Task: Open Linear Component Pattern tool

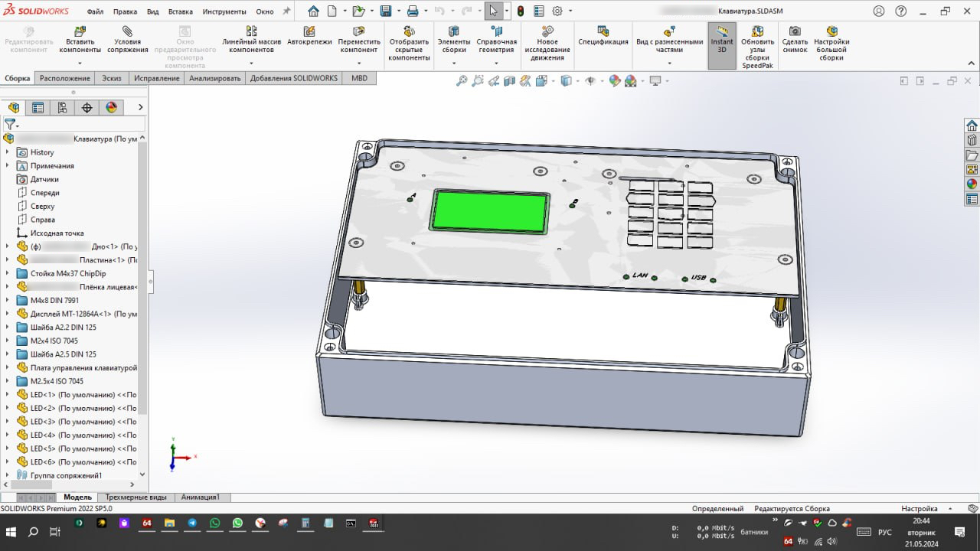Action: pos(251,31)
